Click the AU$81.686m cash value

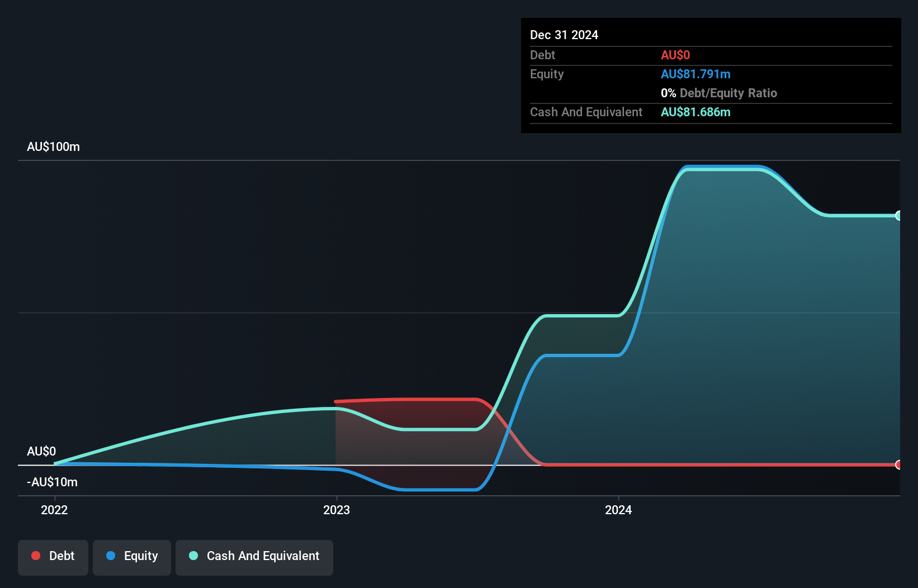[695, 112]
